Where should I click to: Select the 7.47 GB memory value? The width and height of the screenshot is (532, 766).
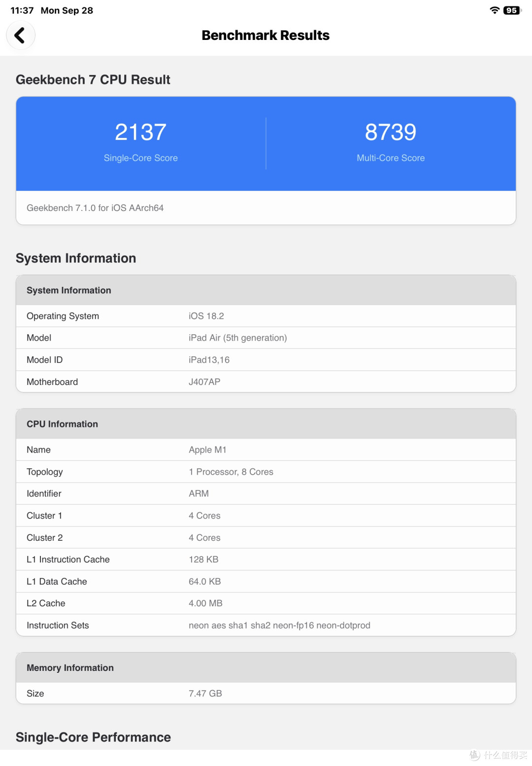coord(205,694)
